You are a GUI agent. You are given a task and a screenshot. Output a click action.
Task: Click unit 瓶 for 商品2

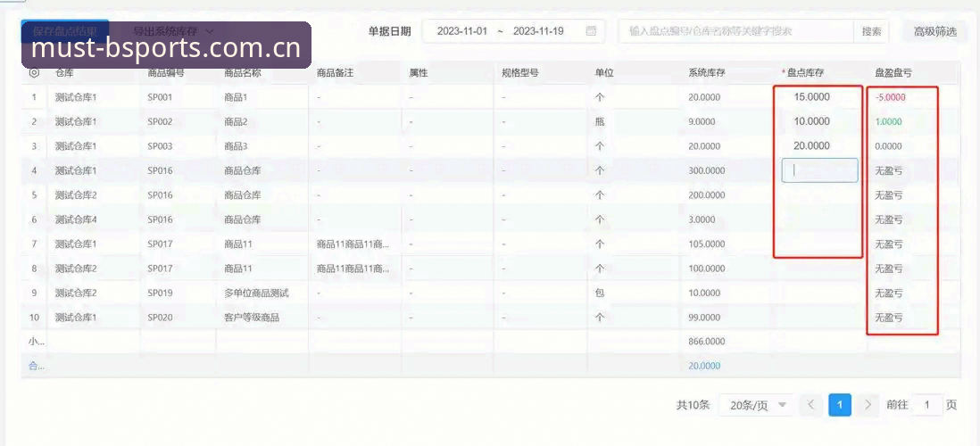point(600,122)
